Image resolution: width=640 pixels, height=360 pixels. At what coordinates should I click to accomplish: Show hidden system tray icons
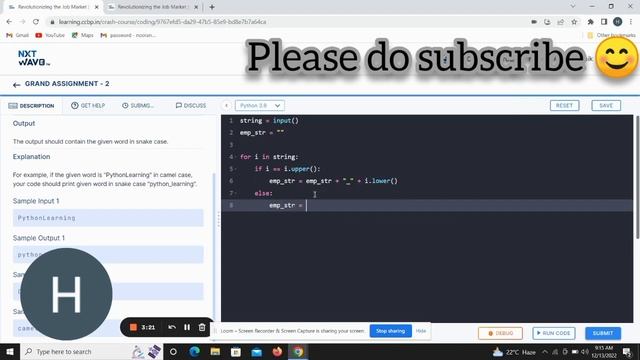point(545,351)
